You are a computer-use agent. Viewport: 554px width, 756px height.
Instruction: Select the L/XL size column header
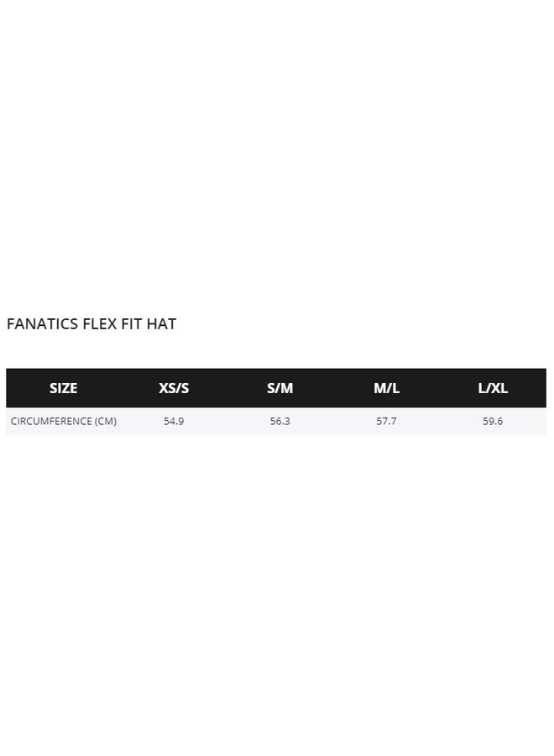coord(493,388)
